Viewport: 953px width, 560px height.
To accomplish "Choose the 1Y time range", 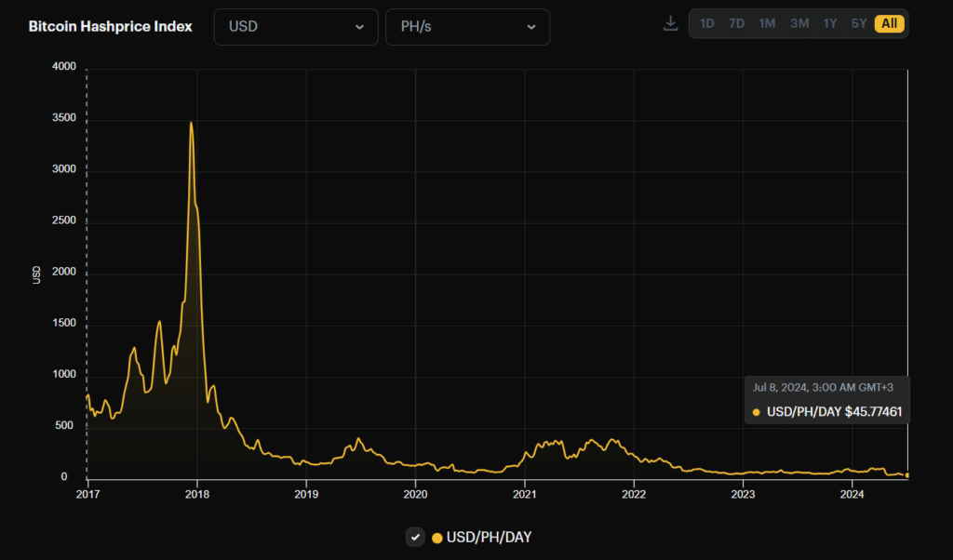I will point(830,23).
